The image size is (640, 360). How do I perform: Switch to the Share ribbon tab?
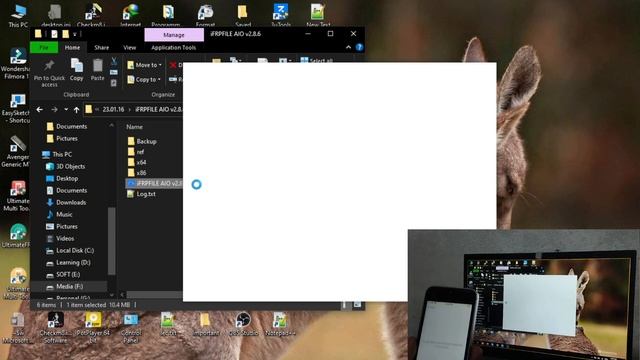point(101,47)
